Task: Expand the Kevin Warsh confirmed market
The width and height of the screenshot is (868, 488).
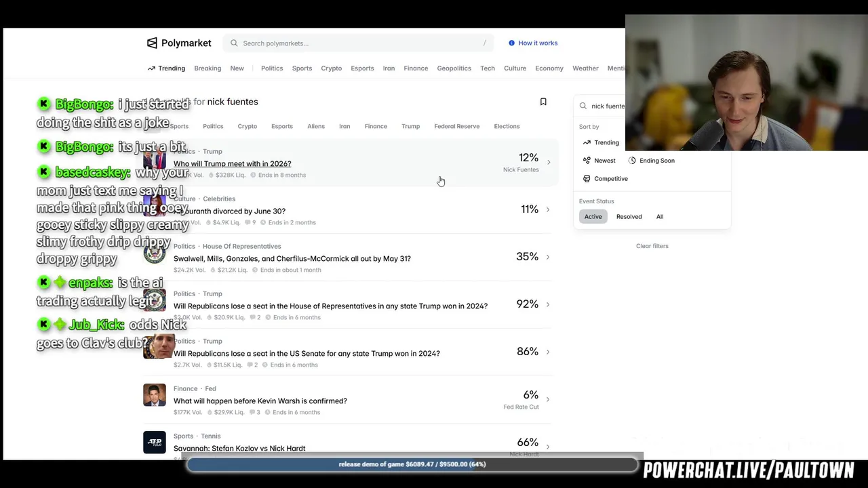Action: click(548, 399)
